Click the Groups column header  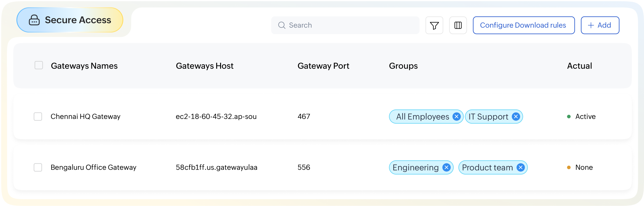click(403, 66)
